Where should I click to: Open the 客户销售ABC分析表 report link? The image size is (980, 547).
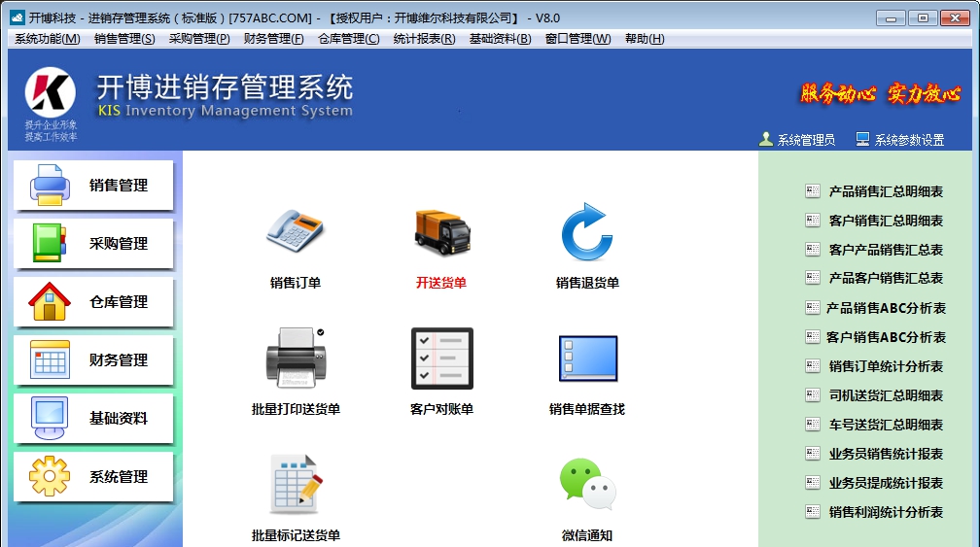886,337
